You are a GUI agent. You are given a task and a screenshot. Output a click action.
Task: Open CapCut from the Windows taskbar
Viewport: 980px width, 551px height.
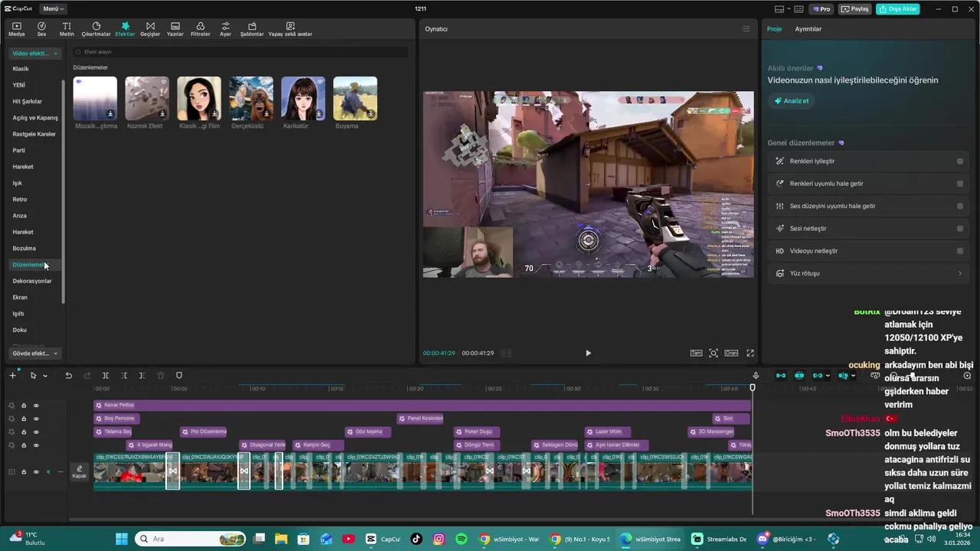point(382,539)
